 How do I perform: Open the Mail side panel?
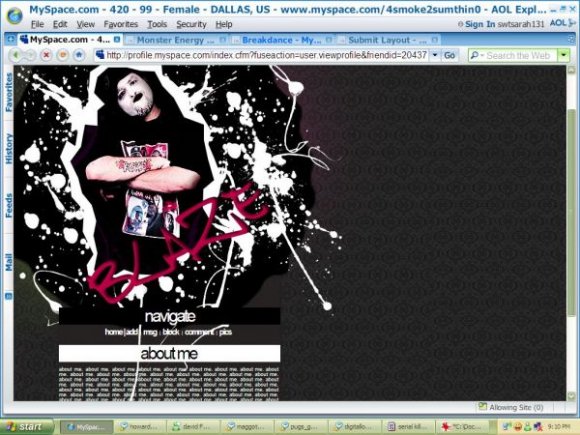[8, 263]
